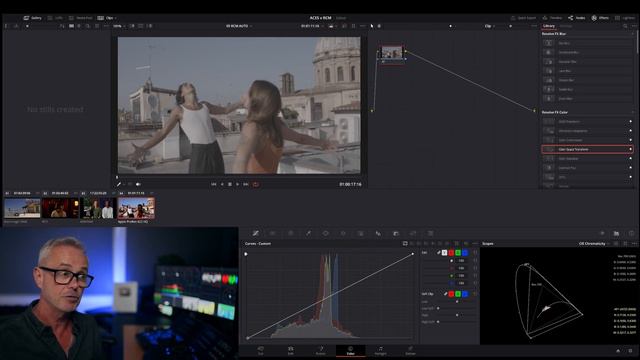Open the Gallery panel button
Image resolution: width=640 pixels, height=360 pixels.
[33, 18]
